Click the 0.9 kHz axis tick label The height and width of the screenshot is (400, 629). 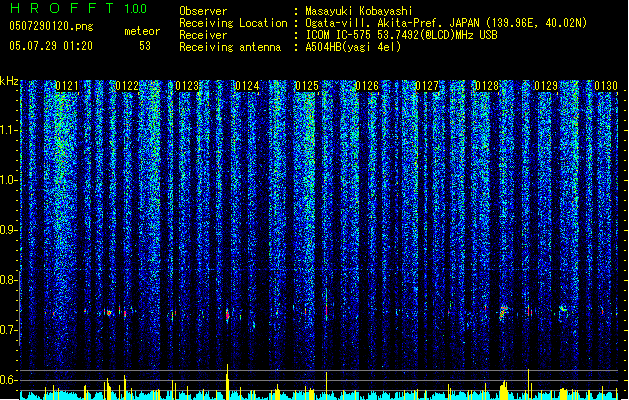(x=9, y=230)
